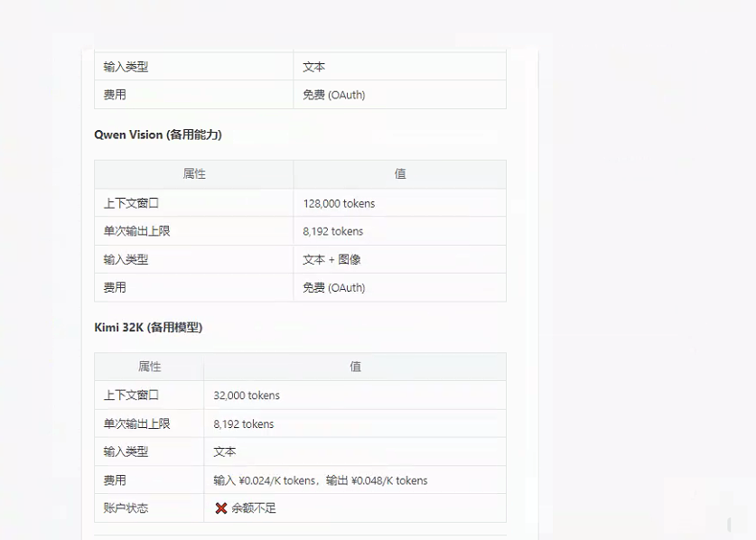Click the '余额不足' status text
This screenshot has width=756, height=540.
(x=254, y=508)
